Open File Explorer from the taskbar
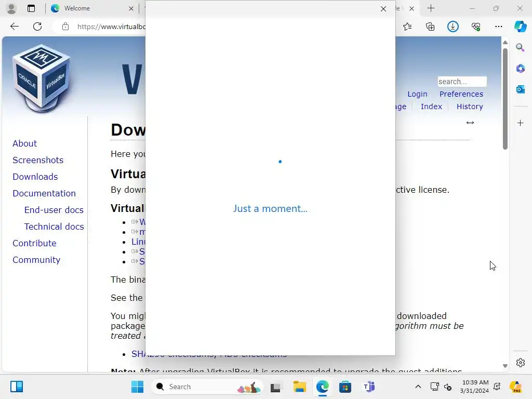This screenshot has height=399, width=532. pos(300,387)
